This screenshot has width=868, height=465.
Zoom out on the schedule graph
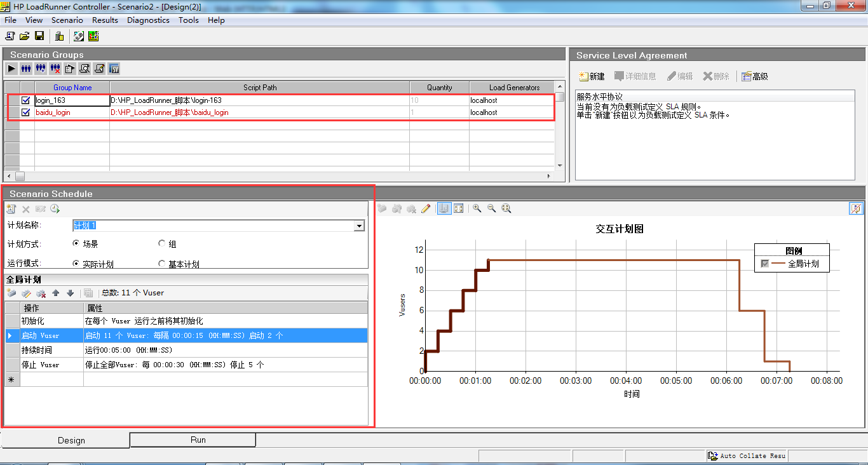click(x=491, y=208)
